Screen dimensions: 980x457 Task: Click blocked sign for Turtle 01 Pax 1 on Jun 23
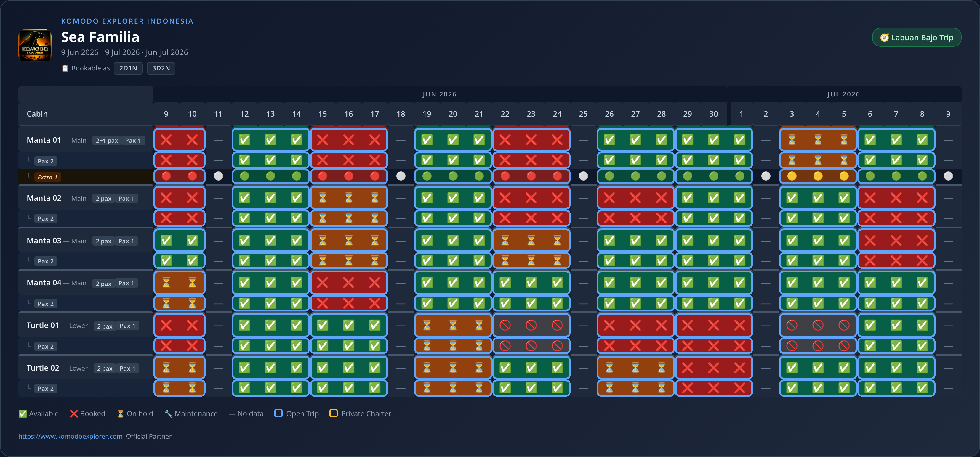pyautogui.click(x=531, y=325)
